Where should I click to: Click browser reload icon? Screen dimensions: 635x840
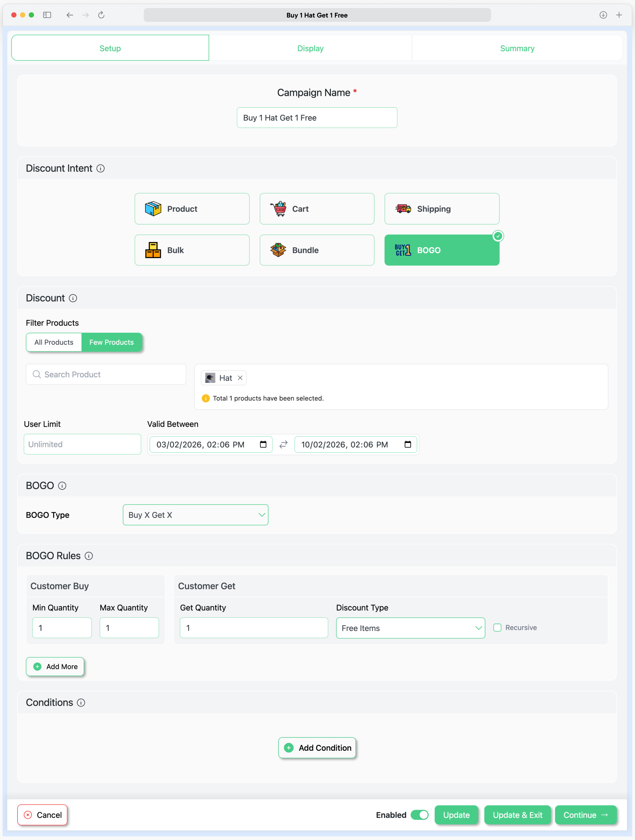point(101,15)
